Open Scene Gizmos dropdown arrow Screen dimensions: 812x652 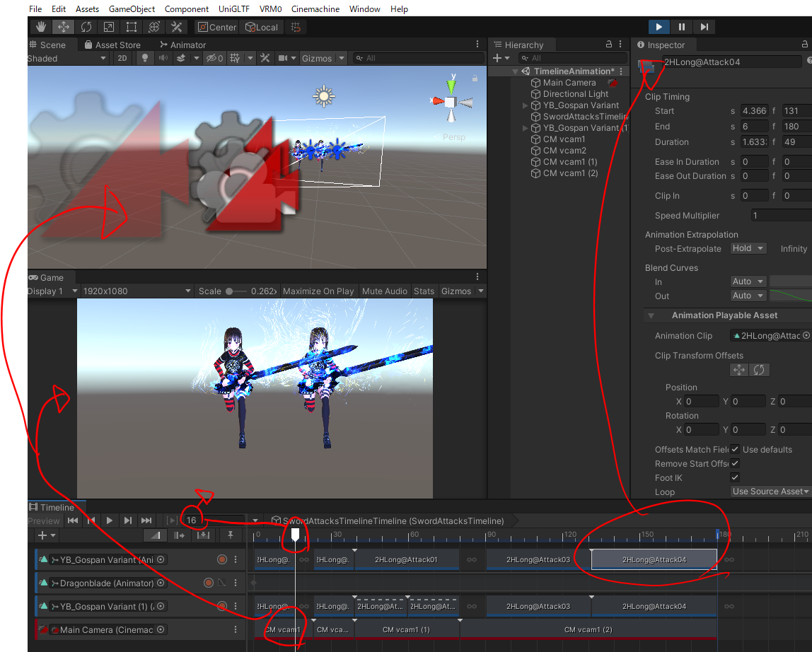[x=342, y=58]
